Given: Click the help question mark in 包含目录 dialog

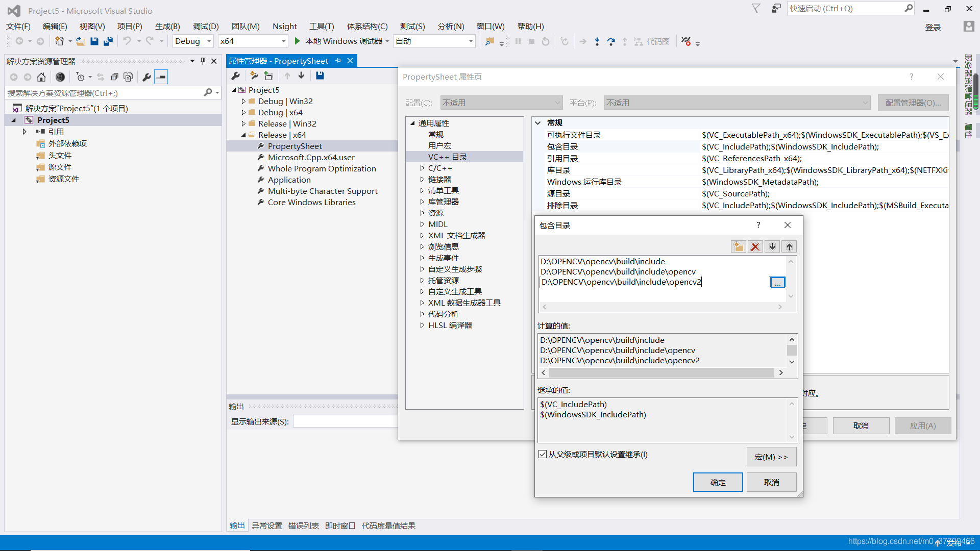Looking at the screenshot, I should pos(758,225).
